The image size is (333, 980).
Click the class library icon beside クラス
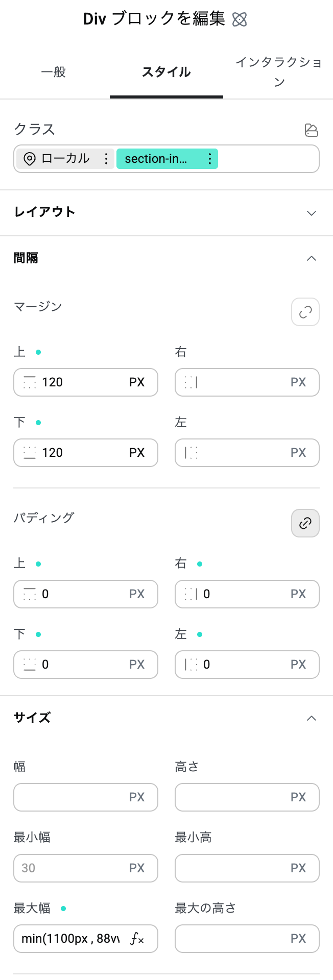pyautogui.click(x=312, y=130)
